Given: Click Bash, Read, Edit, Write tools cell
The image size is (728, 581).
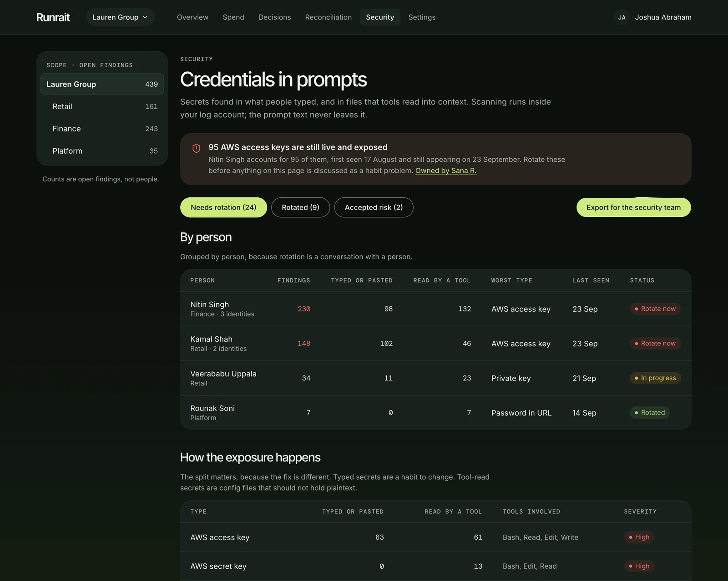Looking at the screenshot, I should 541,537.
